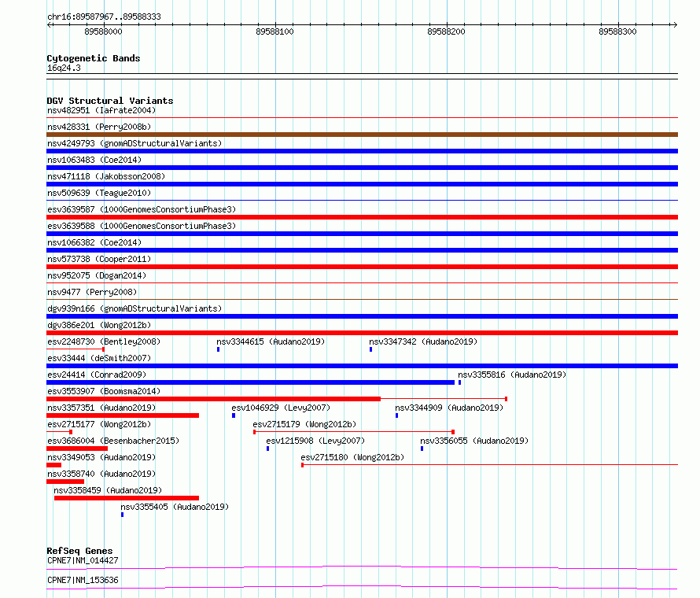
Task: Select the blue marker under esv1046929
Action: (x=234, y=415)
